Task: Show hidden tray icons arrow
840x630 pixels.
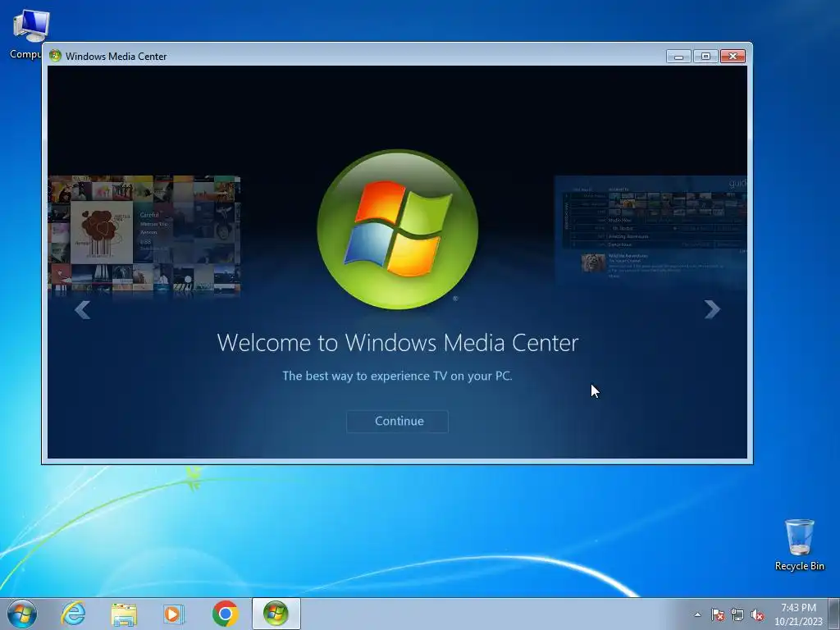Action: (x=697, y=614)
